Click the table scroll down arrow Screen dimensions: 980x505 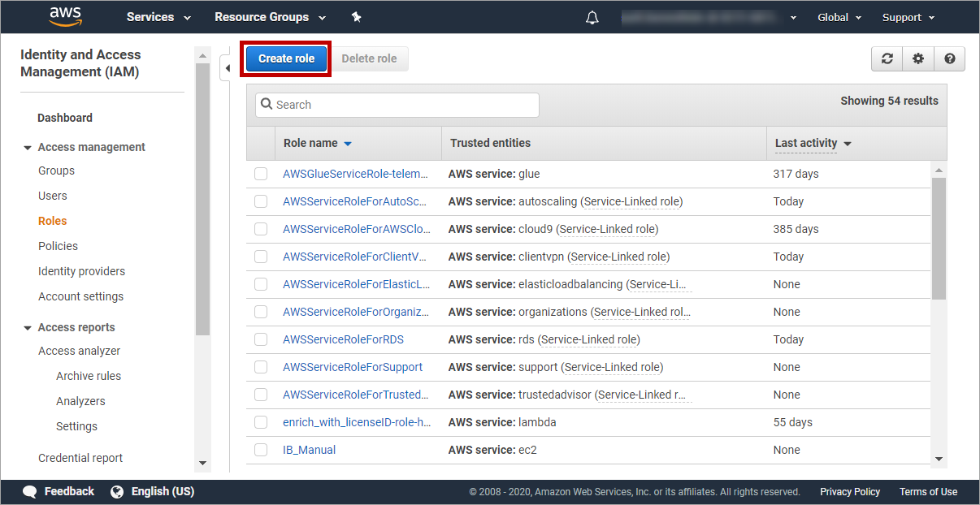pos(939,459)
